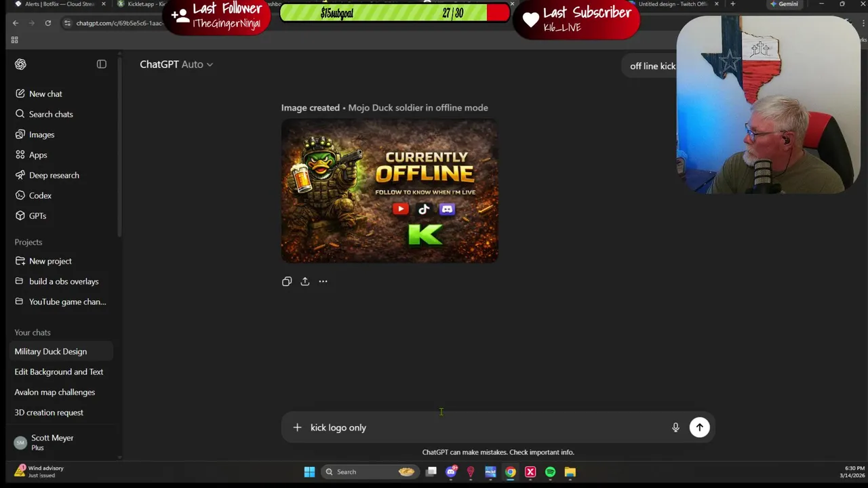The height and width of the screenshot is (488, 868).
Task: Click the New chat pencil icon
Action: (x=19, y=94)
